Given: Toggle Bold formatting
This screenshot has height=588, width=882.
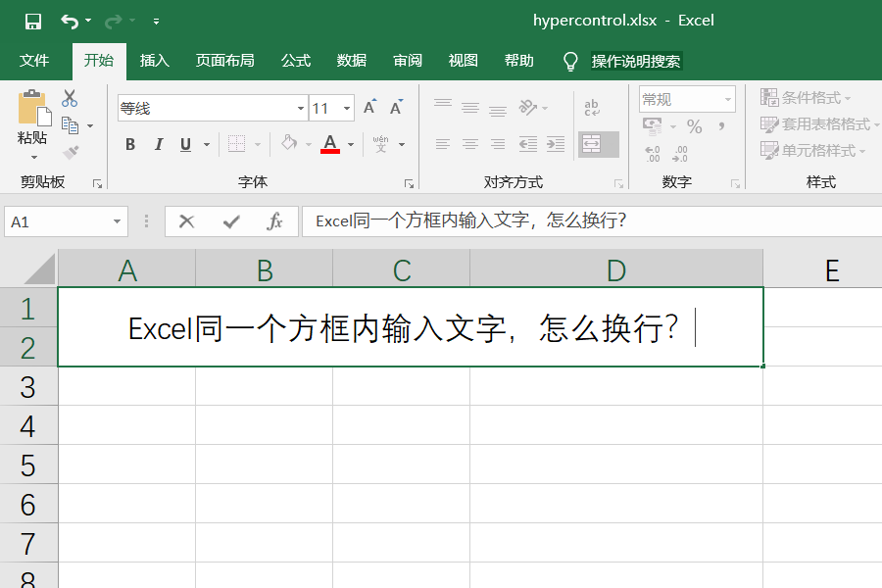Looking at the screenshot, I should [130, 145].
